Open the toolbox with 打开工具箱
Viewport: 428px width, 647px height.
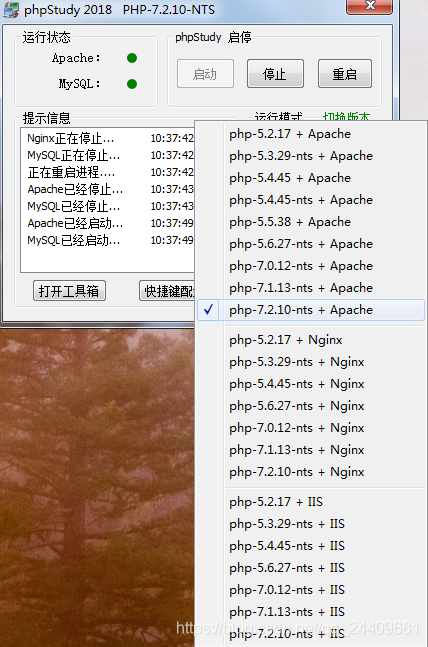pyautogui.click(x=69, y=291)
